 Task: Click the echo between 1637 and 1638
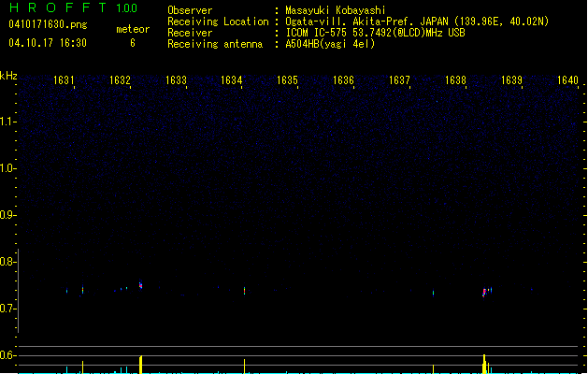[x=433, y=293]
